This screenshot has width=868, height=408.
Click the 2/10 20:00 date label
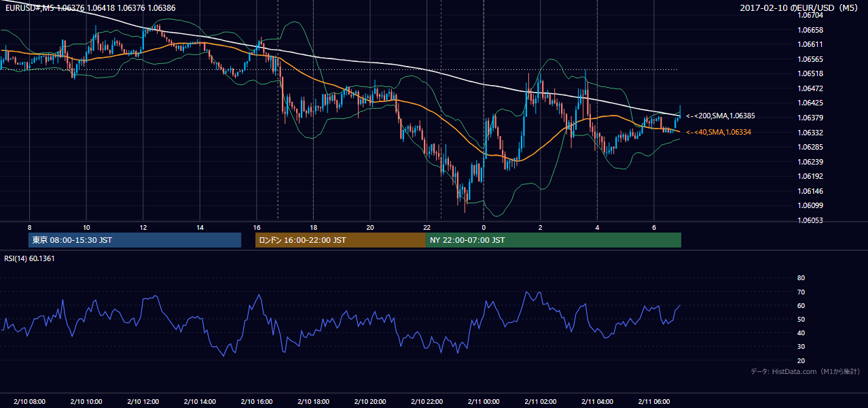point(370,401)
